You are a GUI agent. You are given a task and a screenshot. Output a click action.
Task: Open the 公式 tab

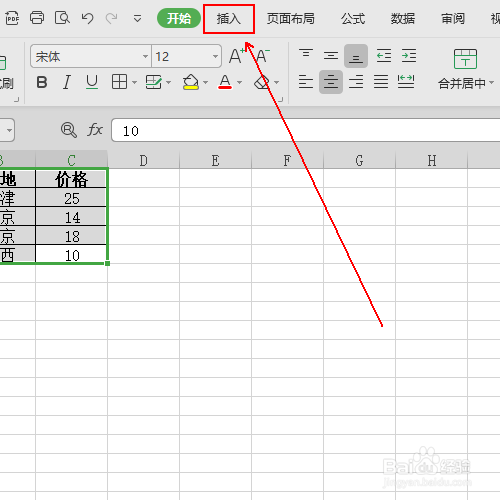tap(353, 19)
